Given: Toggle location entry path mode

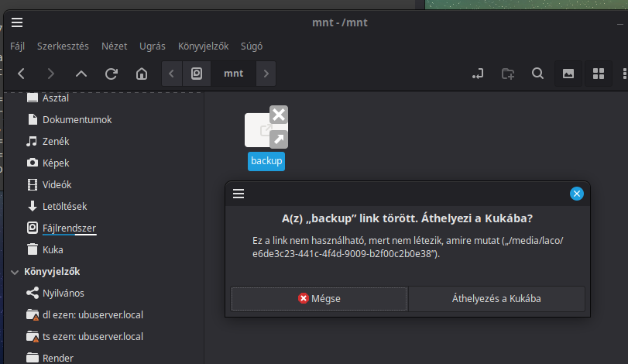Looking at the screenshot, I should coord(479,74).
